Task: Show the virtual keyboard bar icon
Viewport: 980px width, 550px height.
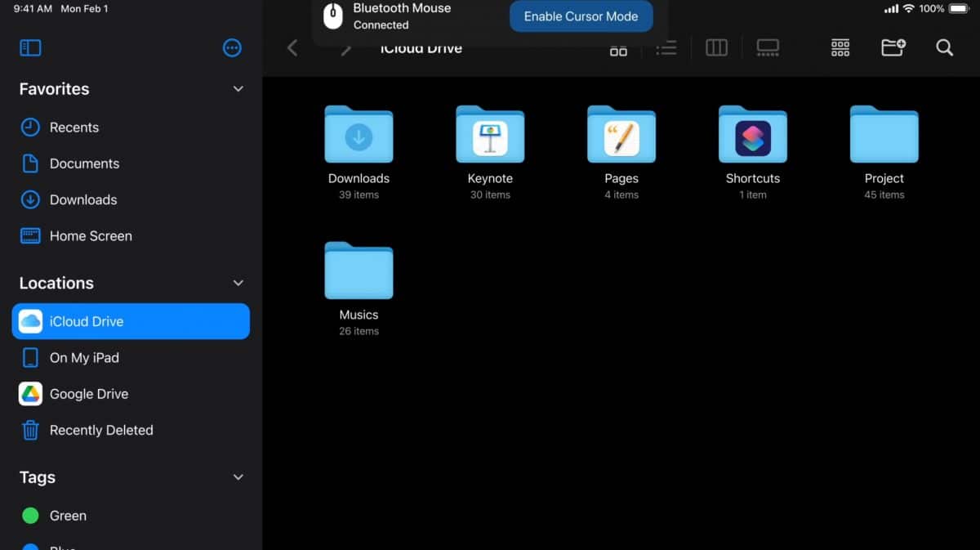Action: (767, 47)
